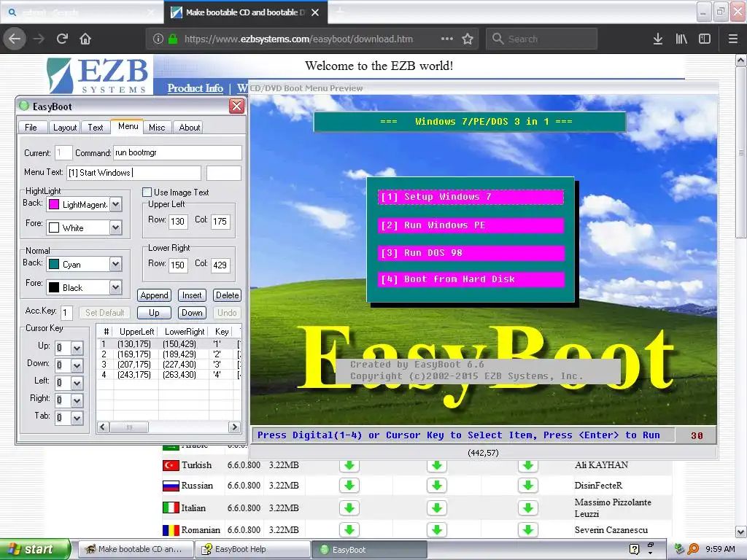Open Normal Fore Black dropdown
Image resolution: width=747 pixels, height=560 pixels.
click(x=115, y=287)
